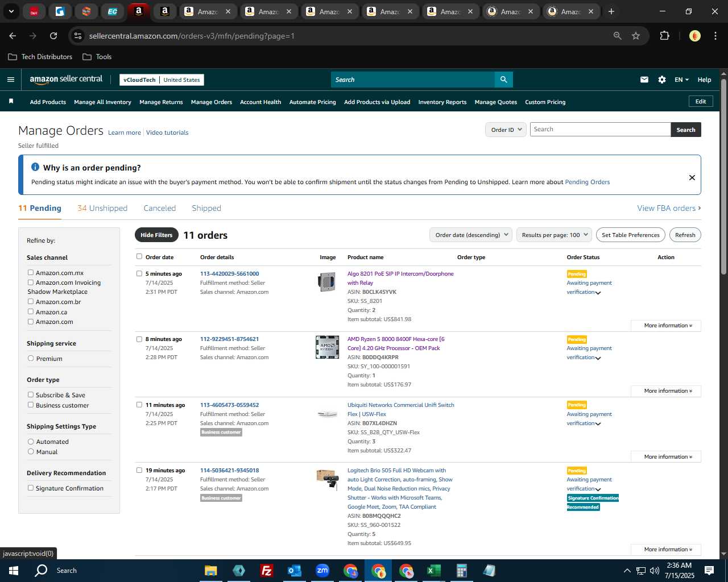Open Outlook from taskbar
Screen dimensions: 728x582
[294, 571]
